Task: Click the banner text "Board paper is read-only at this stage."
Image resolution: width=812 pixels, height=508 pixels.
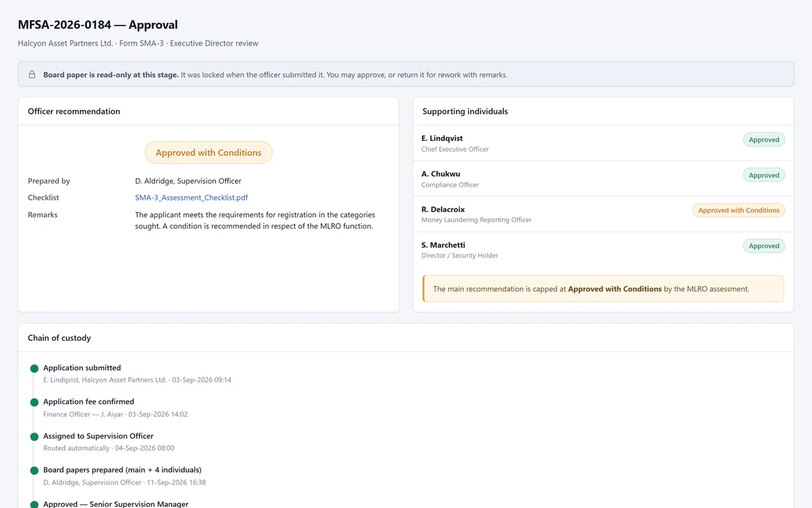Action: point(111,75)
